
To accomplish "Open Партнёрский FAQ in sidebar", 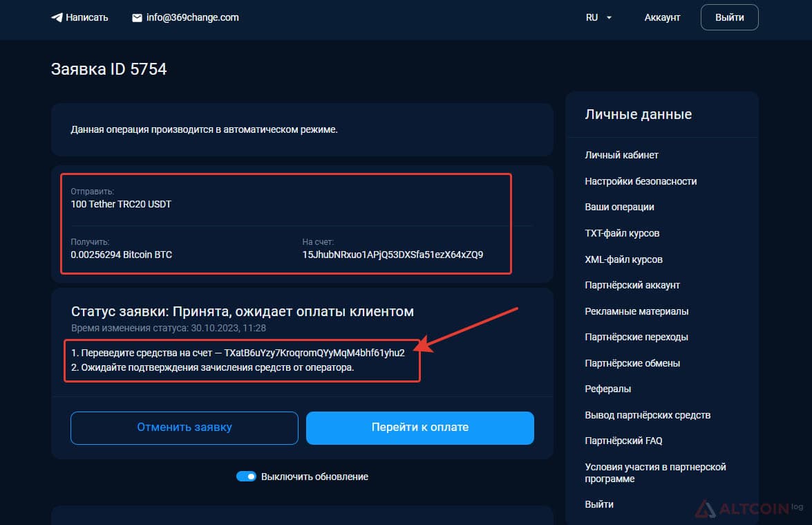I will (623, 441).
